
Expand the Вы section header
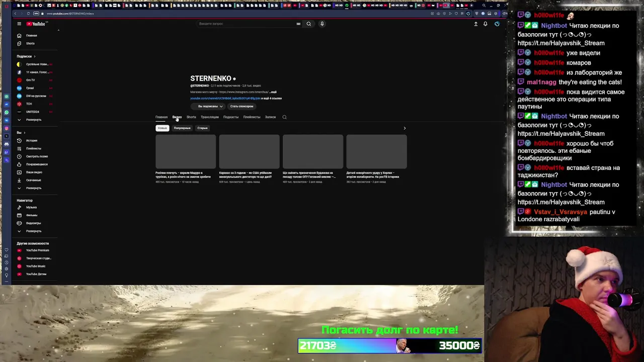click(21, 133)
